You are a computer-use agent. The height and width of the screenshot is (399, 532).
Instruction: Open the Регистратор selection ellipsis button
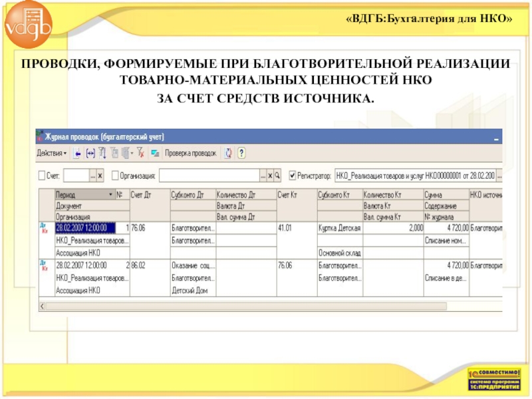pyautogui.click(x=499, y=176)
